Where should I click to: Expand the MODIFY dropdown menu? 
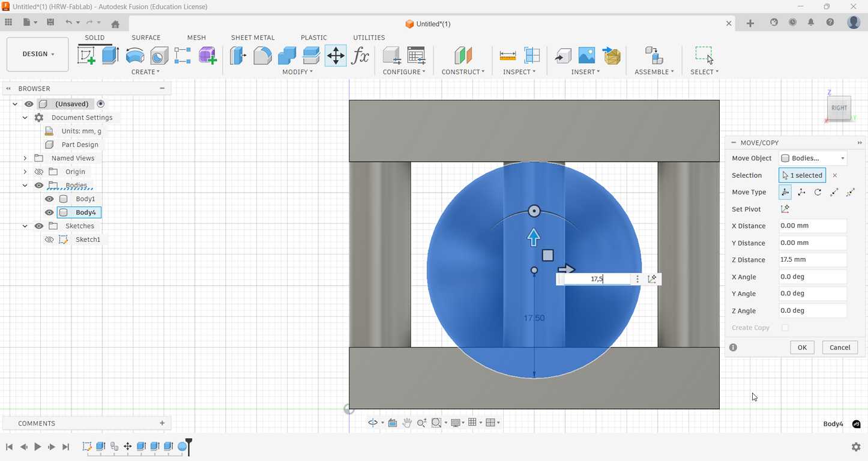[x=298, y=72]
